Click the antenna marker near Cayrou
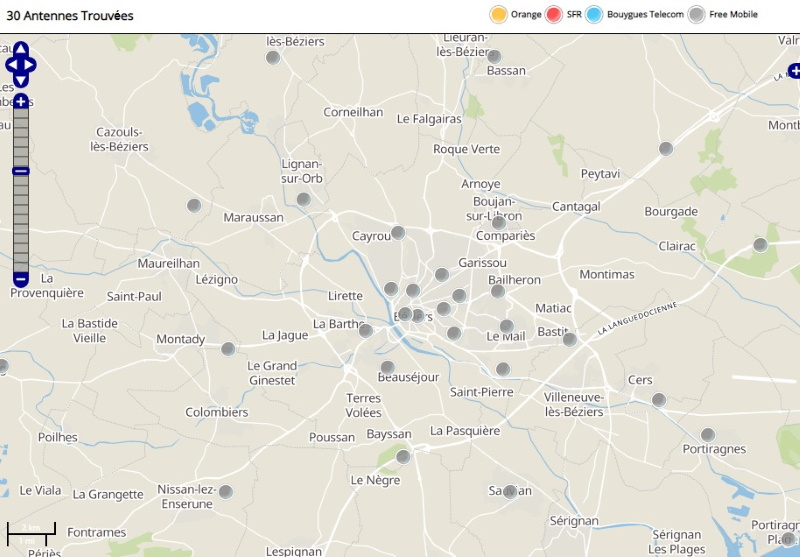This screenshot has height=557, width=800. 397,233
